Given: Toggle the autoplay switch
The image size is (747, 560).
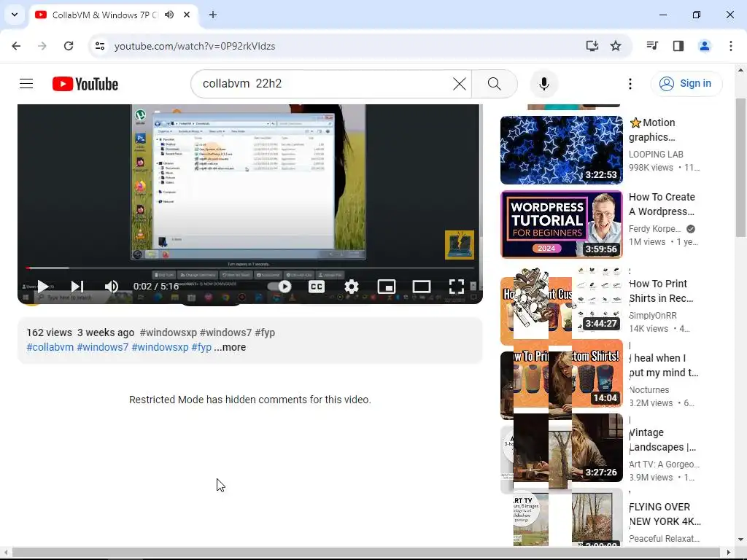Looking at the screenshot, I should [x=279, y=286].
